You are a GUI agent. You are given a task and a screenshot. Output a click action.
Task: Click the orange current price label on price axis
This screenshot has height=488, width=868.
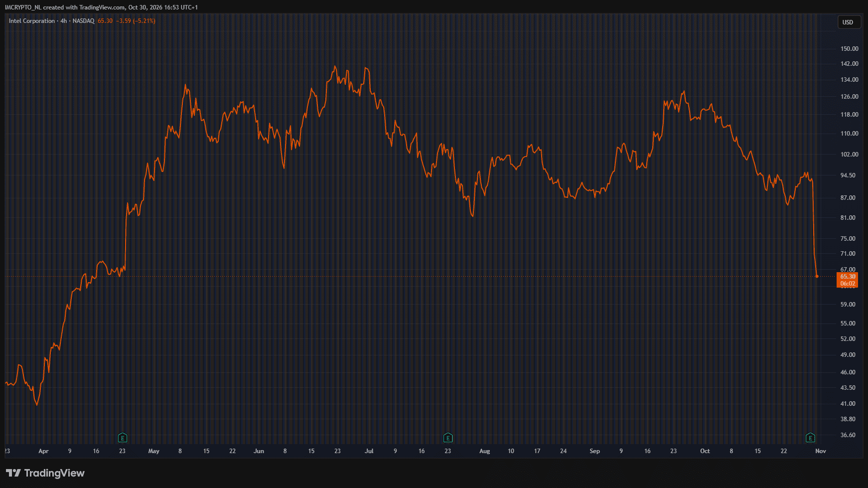coord(848,280)
